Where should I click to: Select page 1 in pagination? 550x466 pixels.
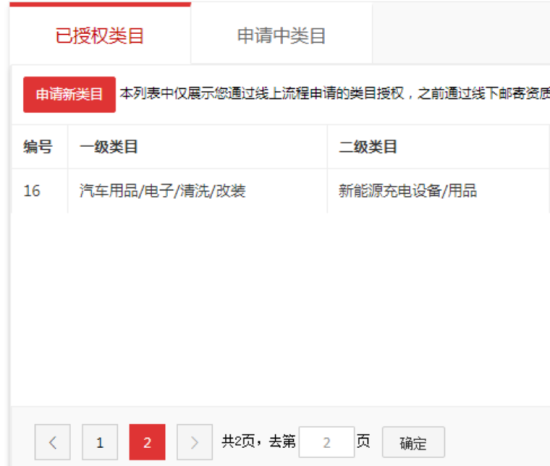pos(100,442)
